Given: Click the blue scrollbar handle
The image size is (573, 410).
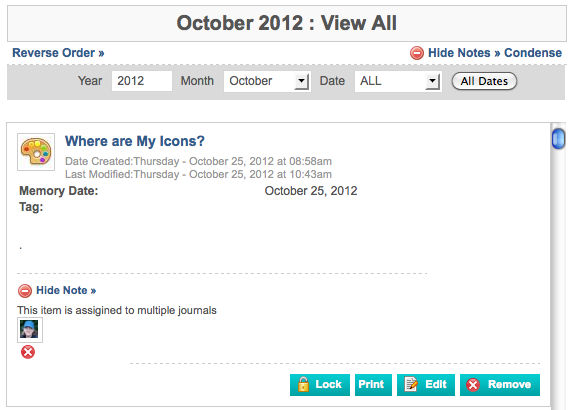Looking at the screenshot, I should (x=558, y=138).
